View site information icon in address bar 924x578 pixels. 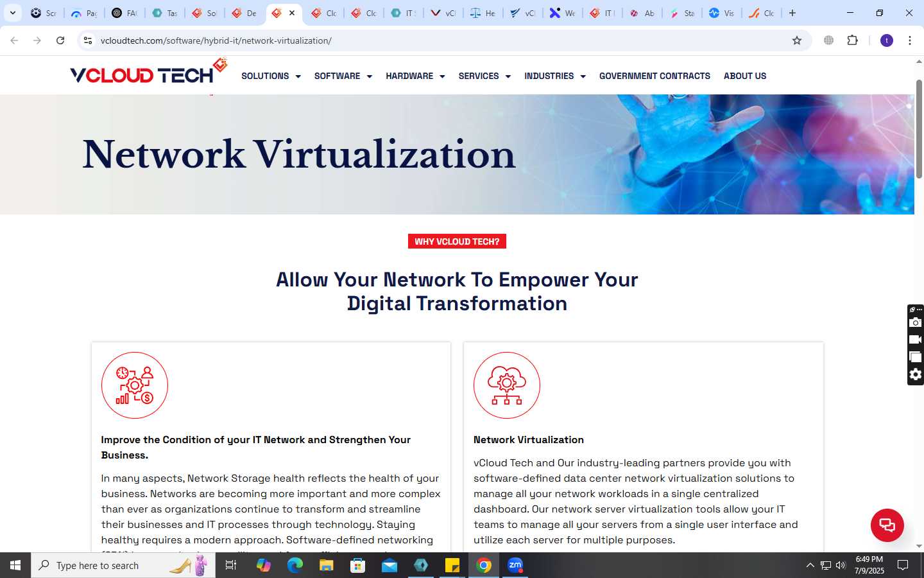click(x=88, y=40)
